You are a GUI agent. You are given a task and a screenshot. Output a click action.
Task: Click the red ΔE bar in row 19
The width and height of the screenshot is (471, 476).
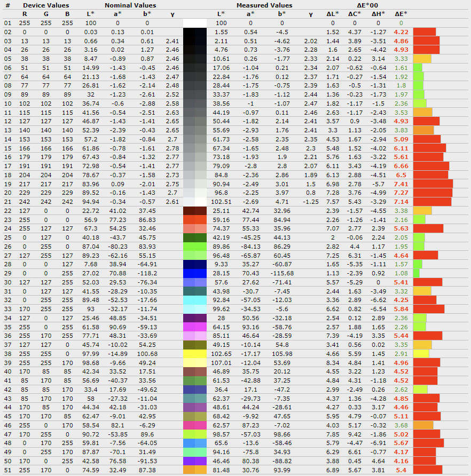pos(433,184)
